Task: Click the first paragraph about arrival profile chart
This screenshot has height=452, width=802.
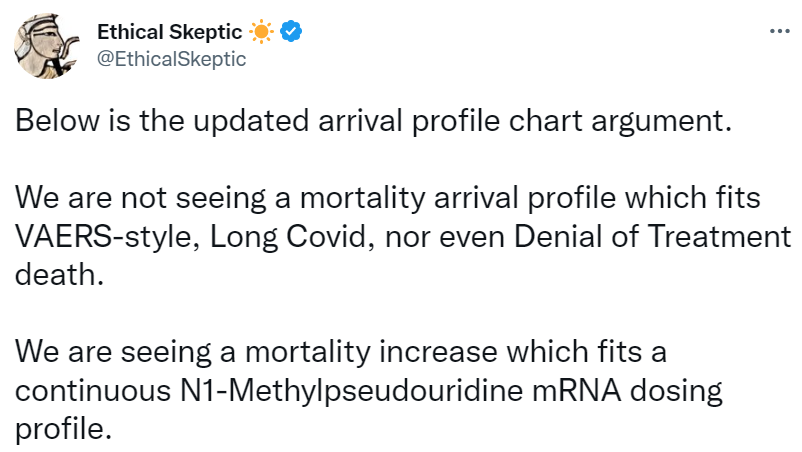Action: pos(373,124)
